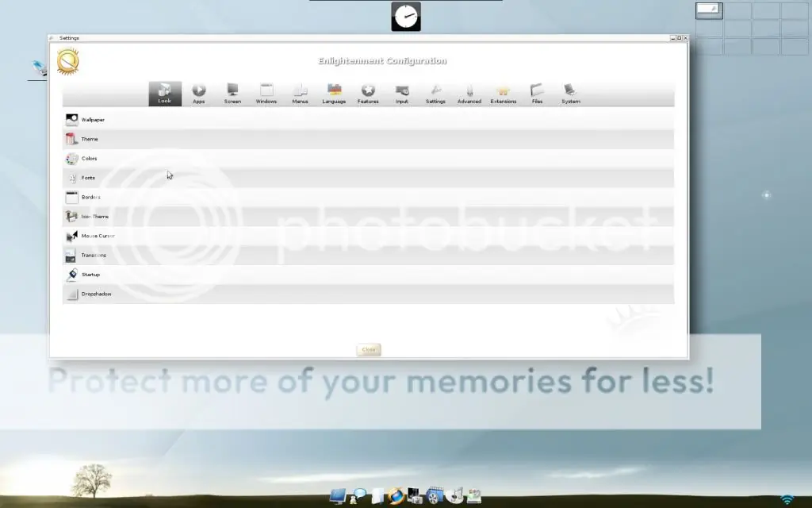Go to the Menus category
The height and width of the screenshot is (508, 812).
[x=300, y=94]
